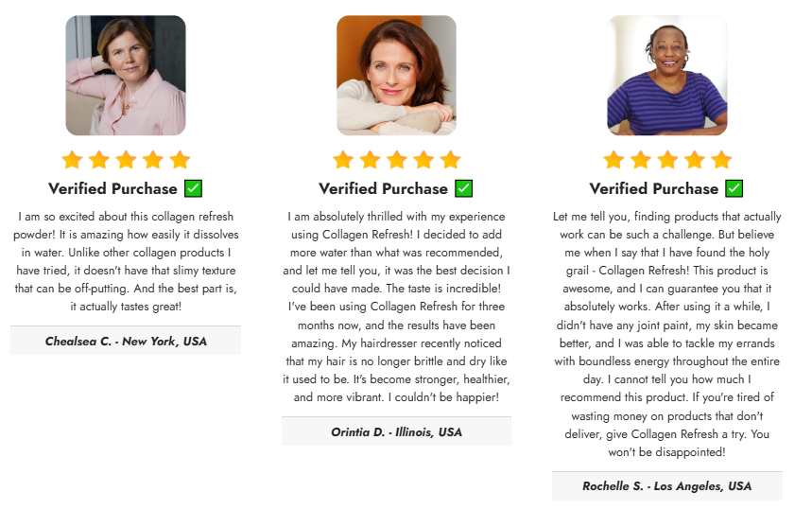Open the woman in pink blouse photo

coord(126,76)
